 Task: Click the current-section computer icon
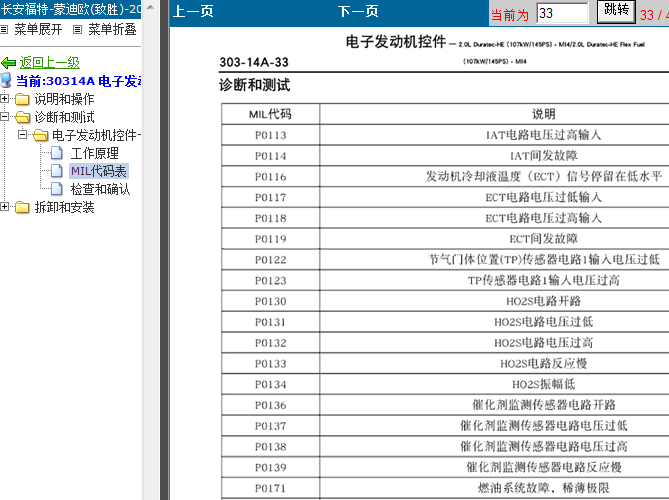click(6, 81)
